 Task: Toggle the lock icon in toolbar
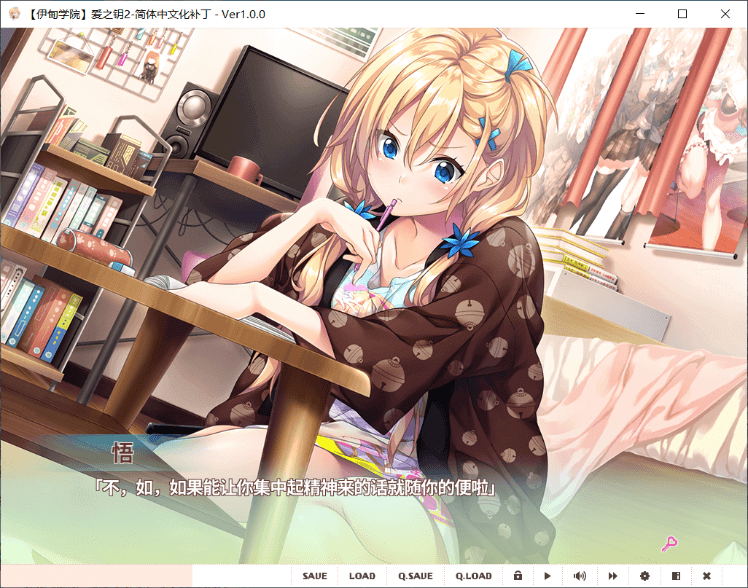[518, 576]
